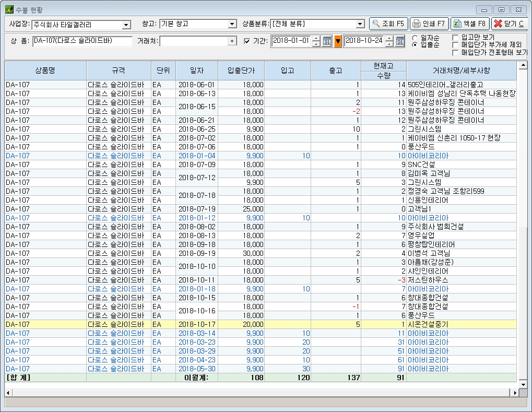
Task: Click the 출고 column header
Action: 336,70
